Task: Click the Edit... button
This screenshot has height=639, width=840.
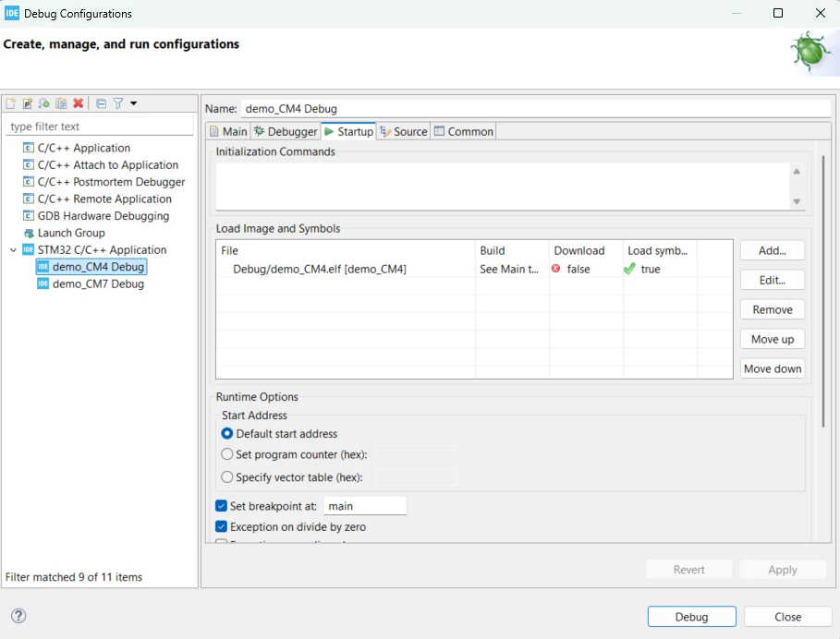Action: tap(772, 280)
